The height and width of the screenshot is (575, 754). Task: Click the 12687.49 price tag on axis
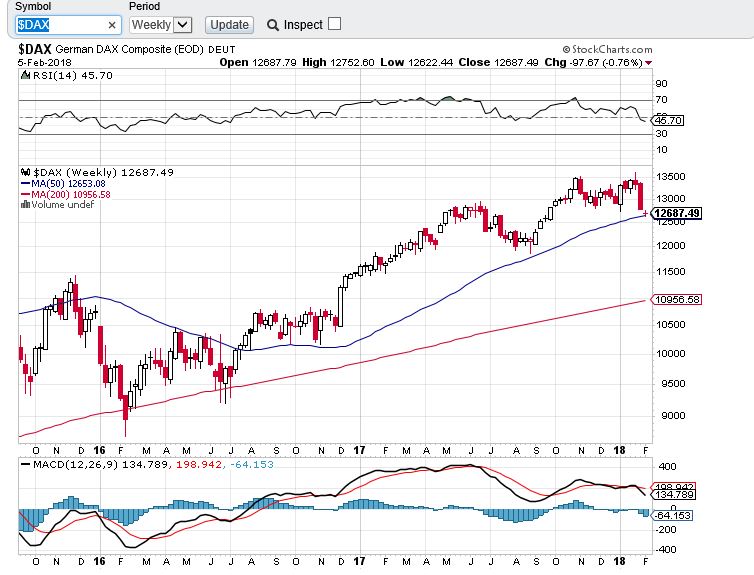[677, 213]
